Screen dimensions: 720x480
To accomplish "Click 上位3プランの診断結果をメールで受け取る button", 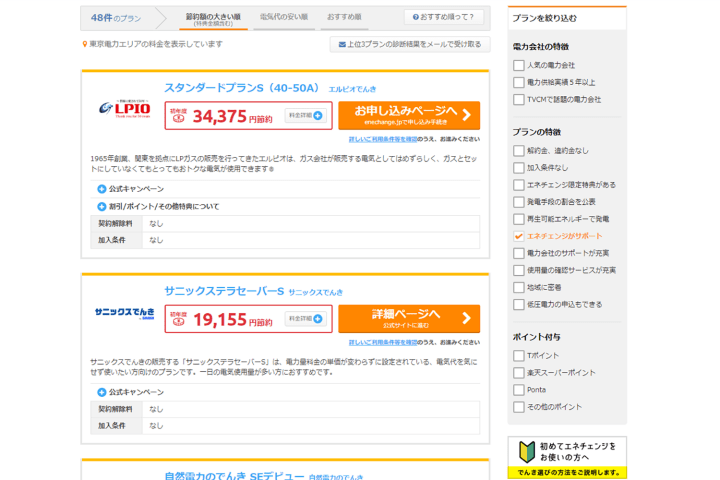I will [x=410, y=45].
